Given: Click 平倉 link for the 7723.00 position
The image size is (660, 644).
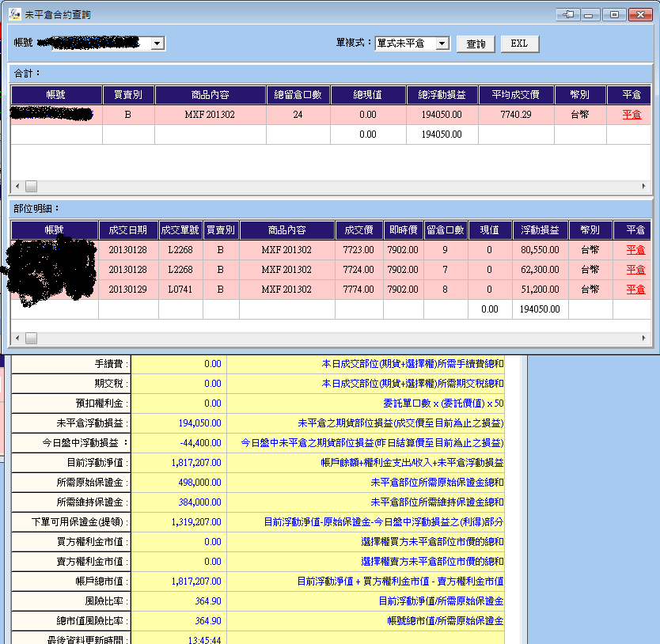Looking at the screenshot, I should coord(635,250).
